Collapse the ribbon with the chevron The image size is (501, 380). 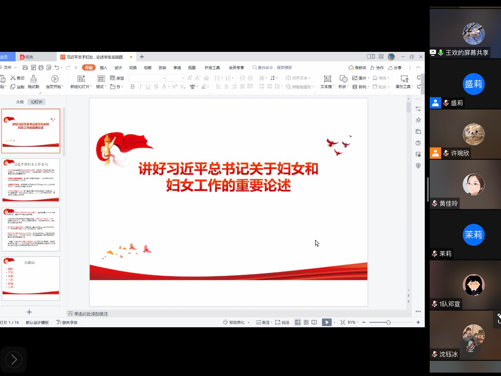pyautogui.click(x=418, y=68)
